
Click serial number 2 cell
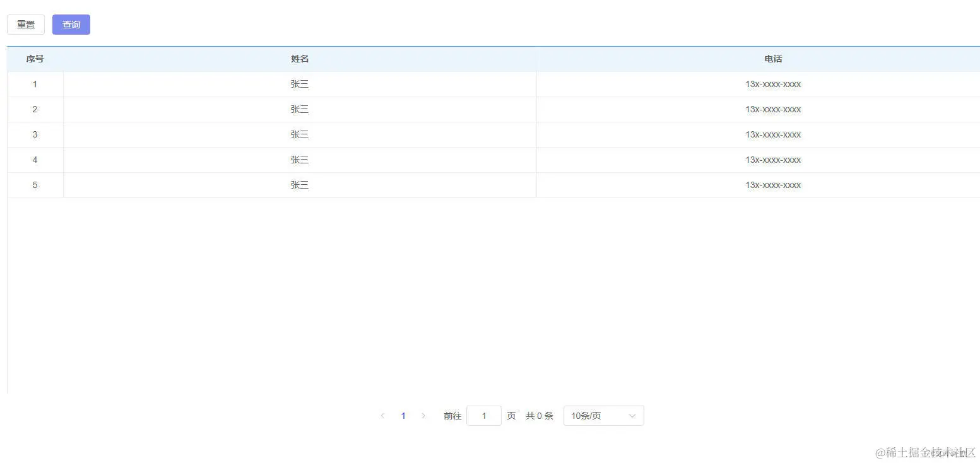tap(35, 109)
